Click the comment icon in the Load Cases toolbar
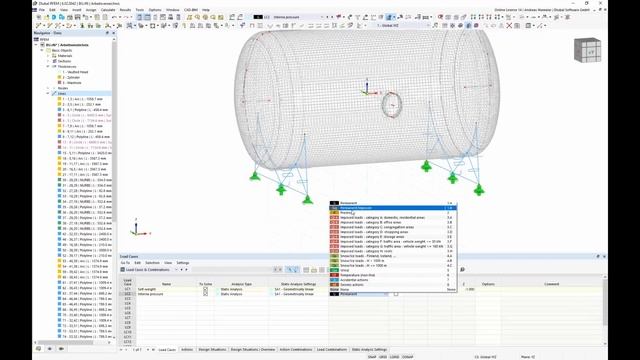The image size is (640, 360). [x=462, y=269]
